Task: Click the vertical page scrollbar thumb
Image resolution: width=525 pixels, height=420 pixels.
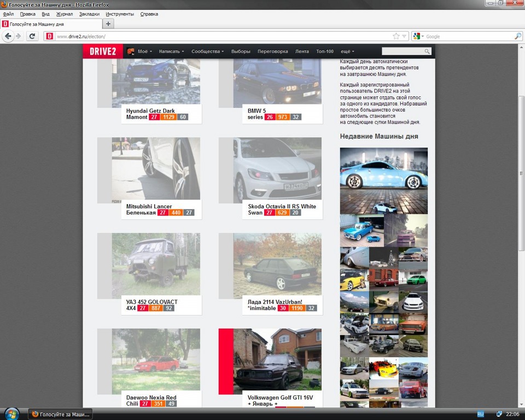Action: pyautogui.click(x=521, y=173)
